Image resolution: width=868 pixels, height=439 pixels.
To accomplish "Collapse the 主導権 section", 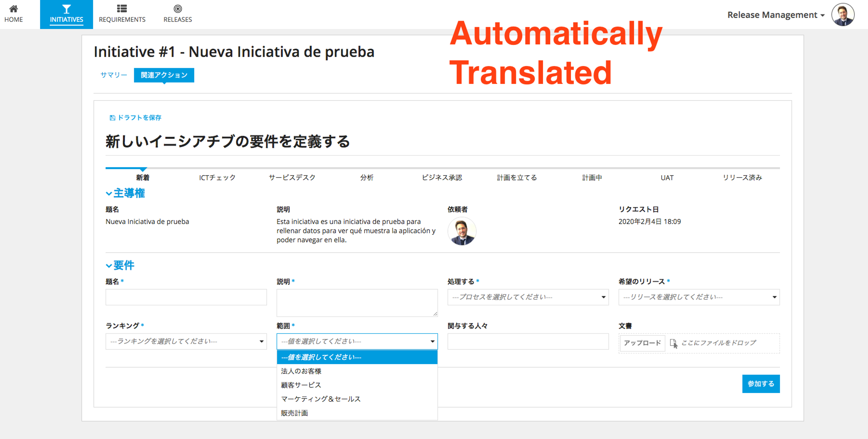I will 125,193.
